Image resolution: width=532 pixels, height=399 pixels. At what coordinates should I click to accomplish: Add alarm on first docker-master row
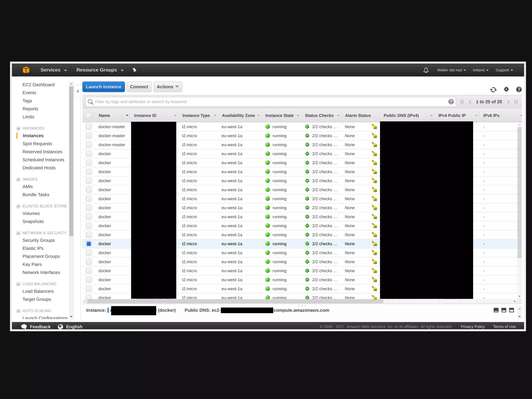click(x=374, y=127)
